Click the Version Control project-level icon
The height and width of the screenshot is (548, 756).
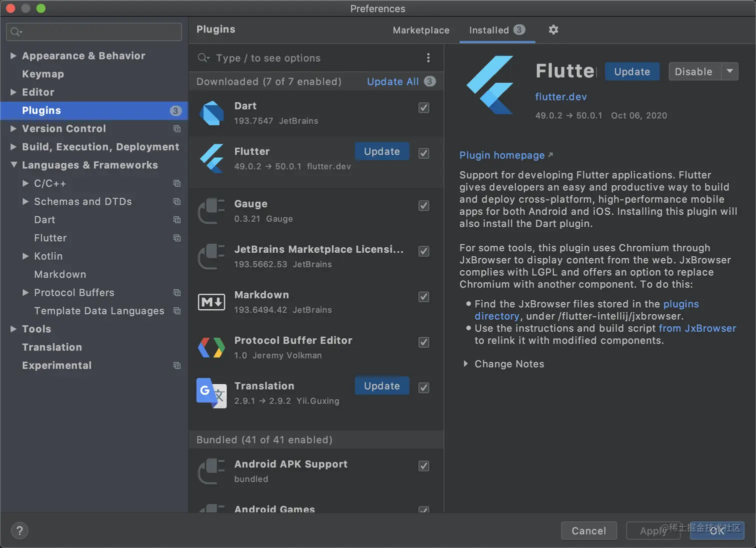[176, 129]
